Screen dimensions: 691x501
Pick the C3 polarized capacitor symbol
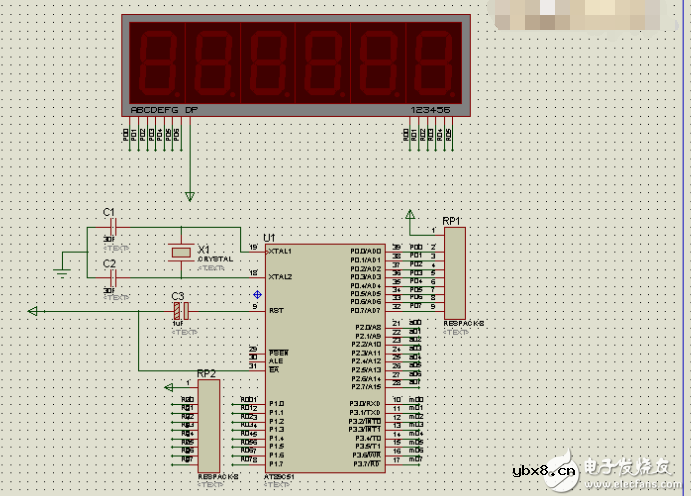point(181,311)
